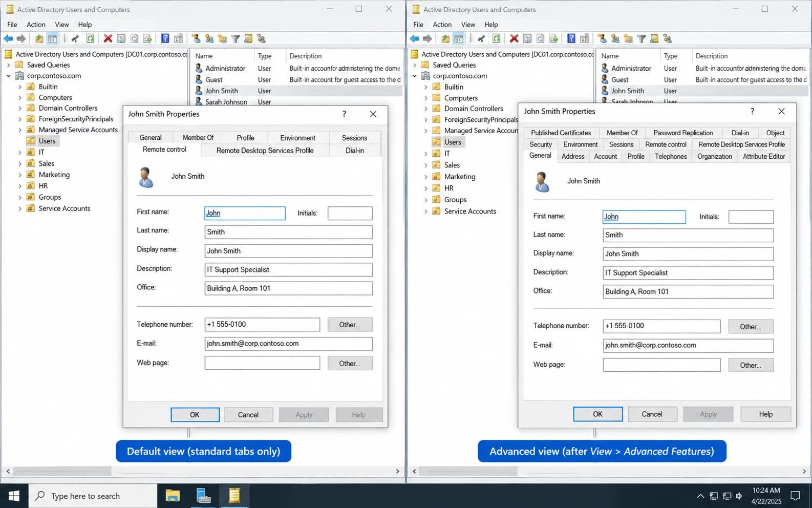Click the First name field in the Default view dialog
The image size is (812, 508).
pos(245,213)
